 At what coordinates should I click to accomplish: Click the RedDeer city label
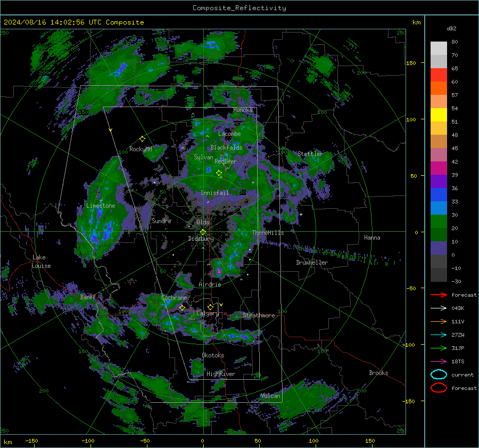coord(226,161)
